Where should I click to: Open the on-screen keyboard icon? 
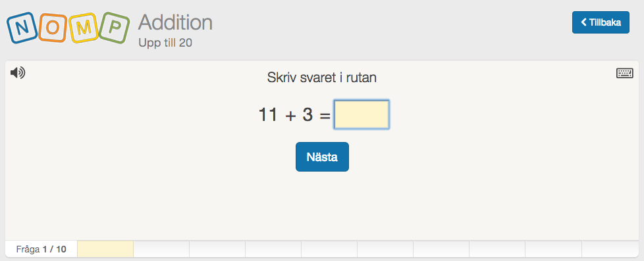click(625, 73)
